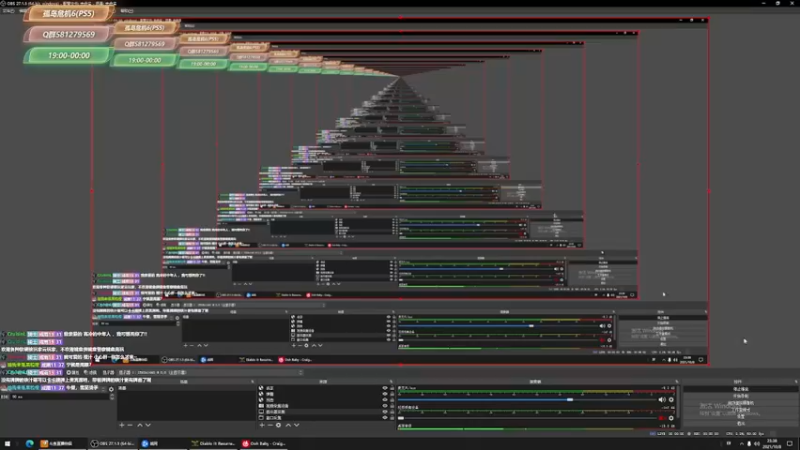Image resolution: width=800 pixels, height=450 pixels.
Task: Remove the selected source with the minus icon
Action: pos(270,425)
